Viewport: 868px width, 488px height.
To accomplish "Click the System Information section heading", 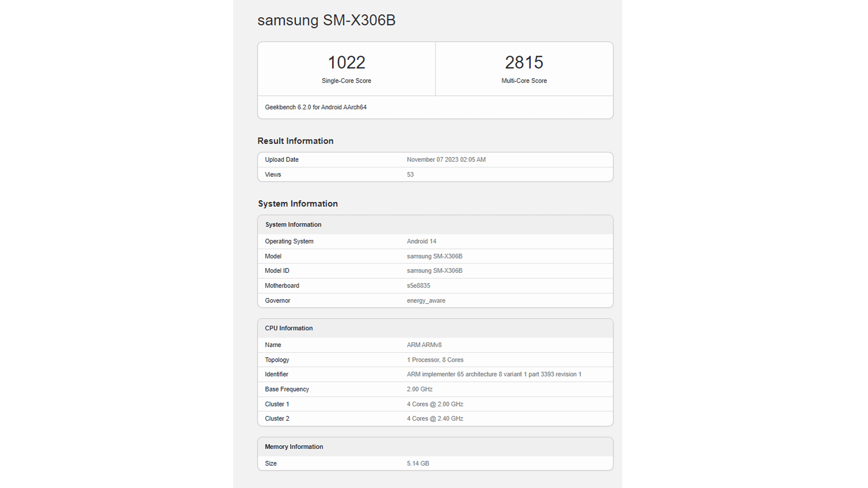I will point(298,204).
